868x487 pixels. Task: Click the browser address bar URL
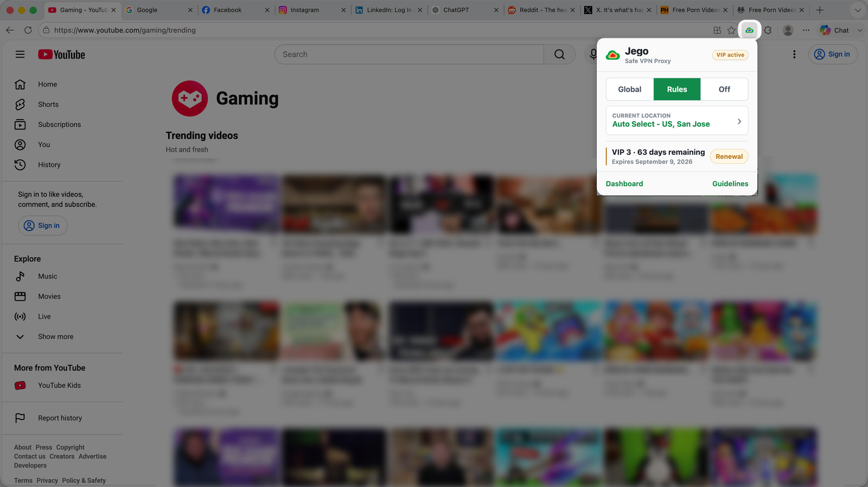click(125, 30)
